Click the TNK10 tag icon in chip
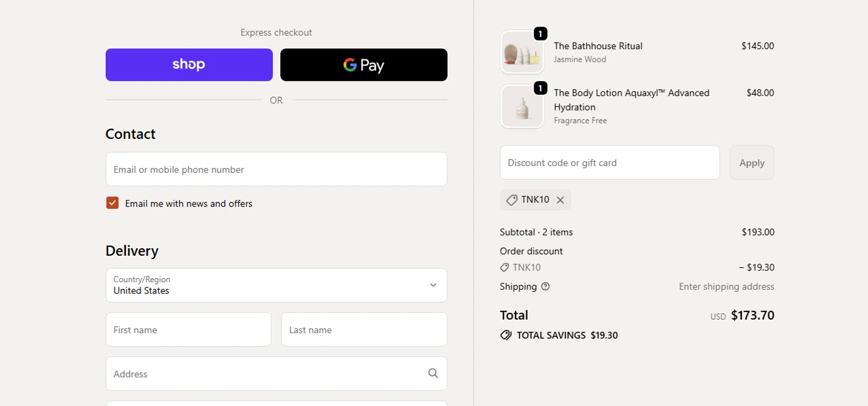This screenshot has width=868, height=406. (512, 200)
